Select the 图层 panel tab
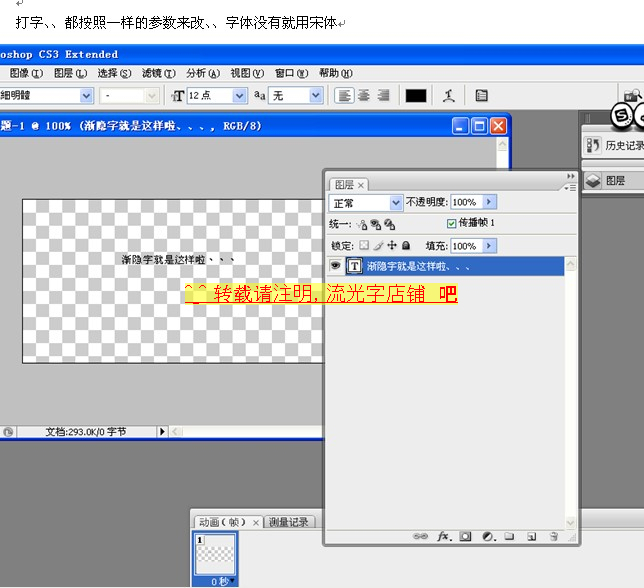This screenshot has height=588, width=644. pos(344,185)
